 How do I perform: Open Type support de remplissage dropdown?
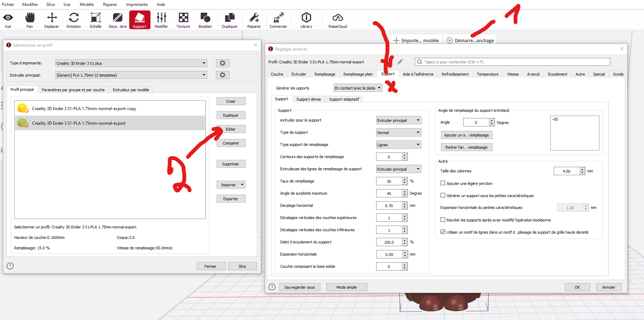[398, 145]
